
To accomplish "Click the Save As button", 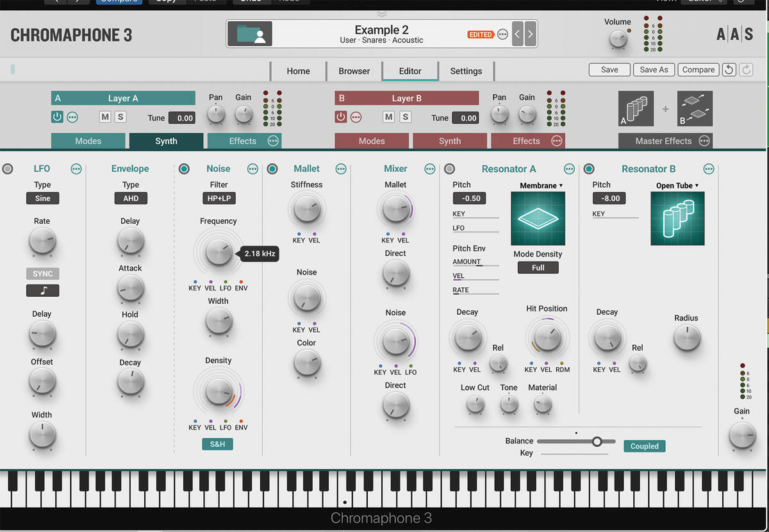I will click(654, 69).
